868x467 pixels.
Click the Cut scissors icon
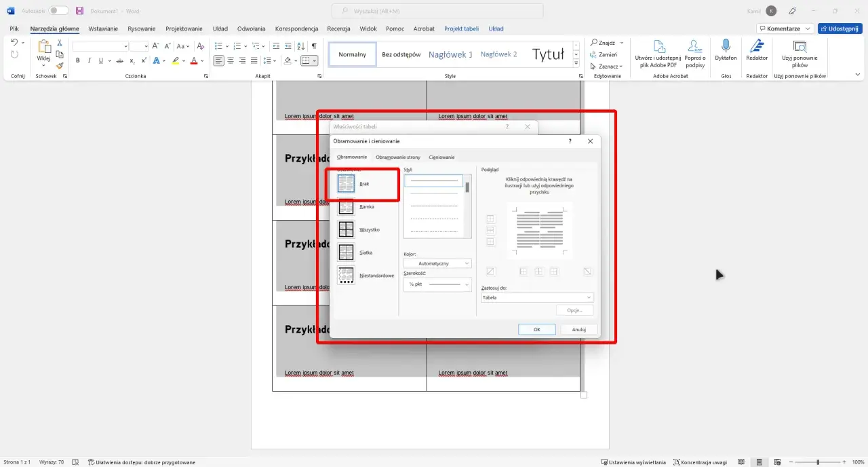(x=60, y=43)
